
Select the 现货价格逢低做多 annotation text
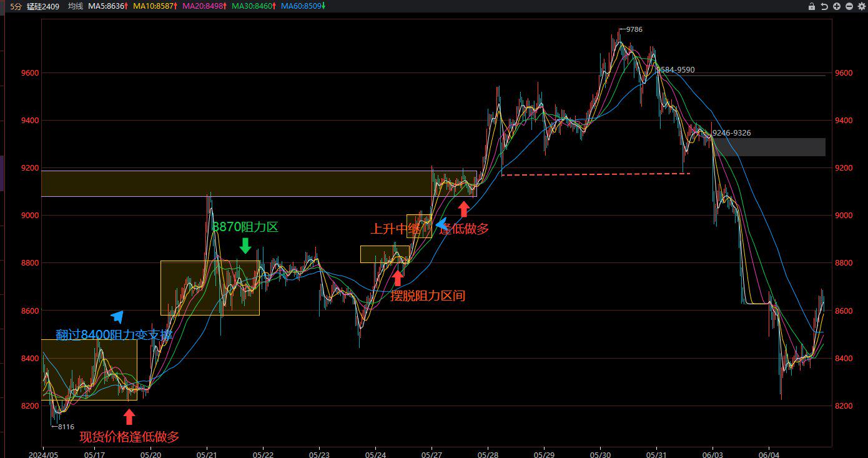click(129, 437)
